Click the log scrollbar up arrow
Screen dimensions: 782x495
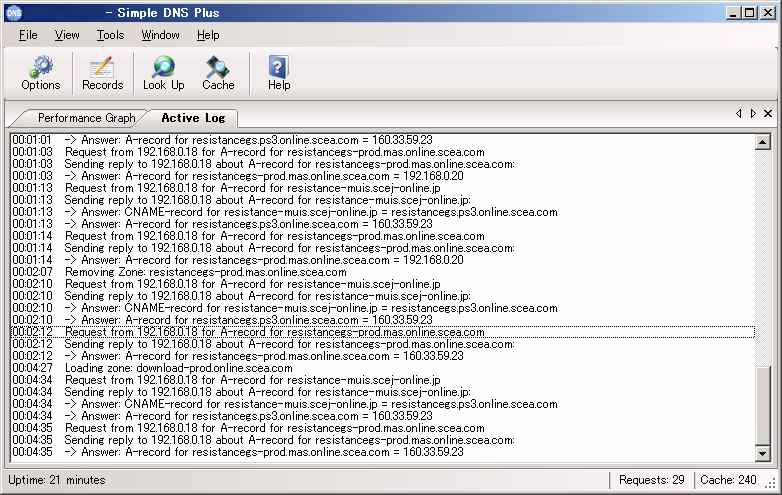(763, 143)
